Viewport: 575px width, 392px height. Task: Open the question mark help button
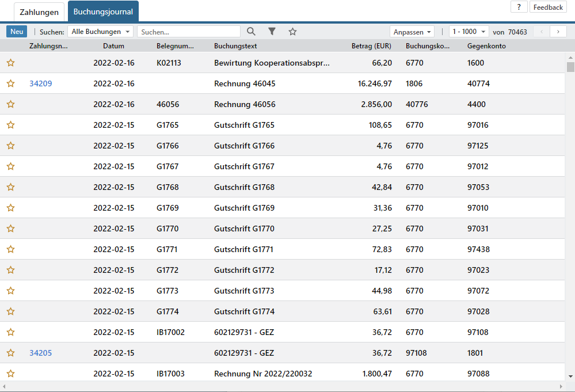pos(519,7)
